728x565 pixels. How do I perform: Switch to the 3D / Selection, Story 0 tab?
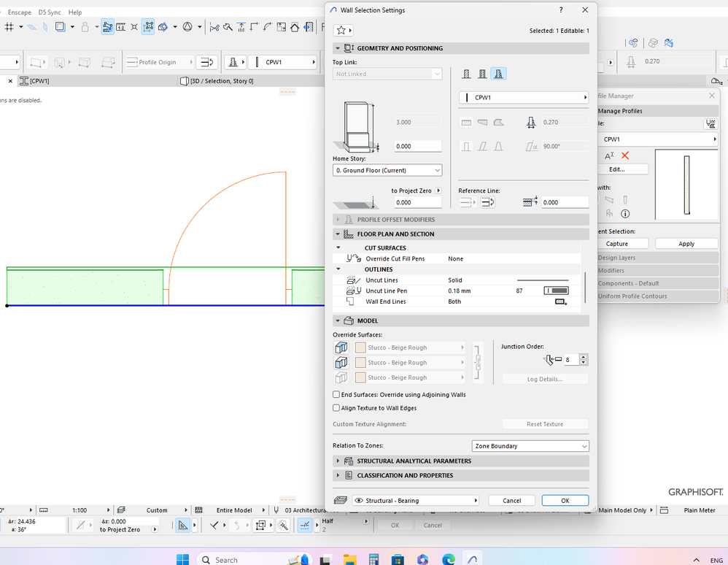coord(217,81)
